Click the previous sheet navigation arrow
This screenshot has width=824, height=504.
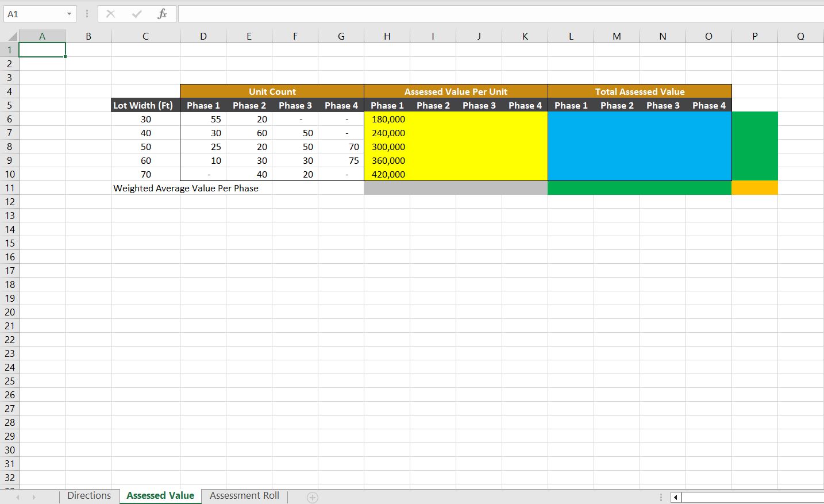click(17, 497)
